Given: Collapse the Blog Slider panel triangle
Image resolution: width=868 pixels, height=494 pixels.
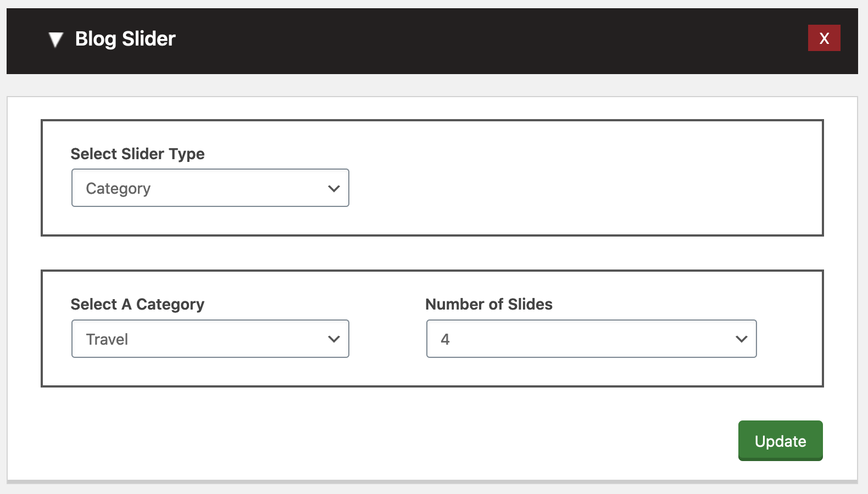Looking at the screenshot, I should click(55, 40).
